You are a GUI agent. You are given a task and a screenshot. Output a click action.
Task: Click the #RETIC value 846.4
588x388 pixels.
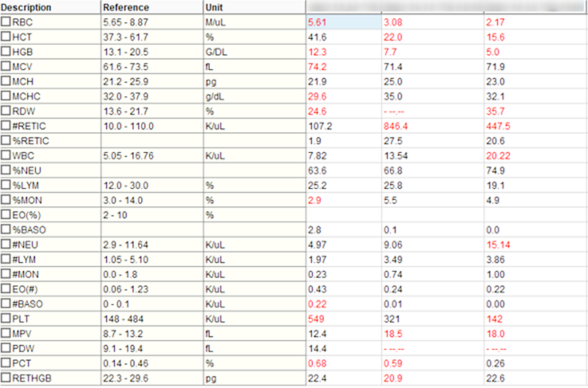(396, 126)
